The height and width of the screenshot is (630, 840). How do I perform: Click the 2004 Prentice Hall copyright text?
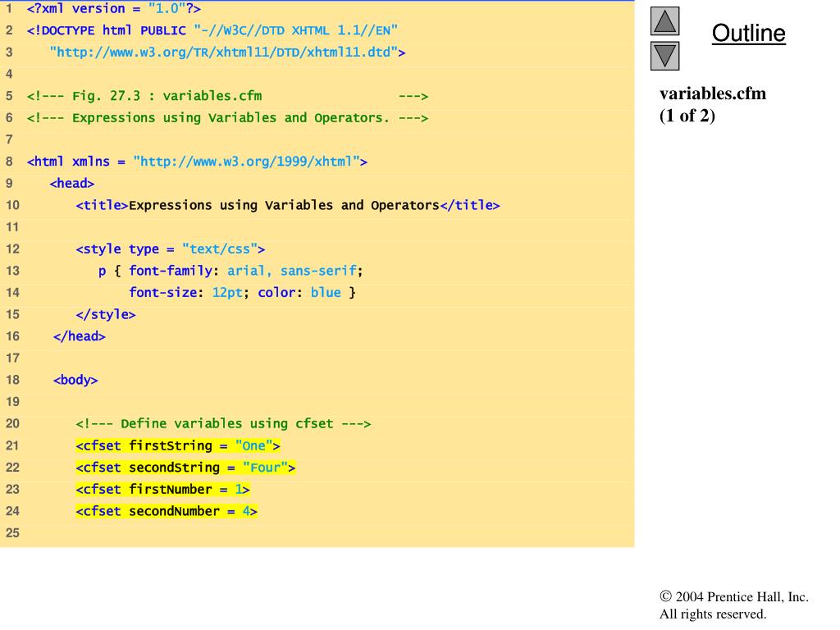(x=734, y=597)
